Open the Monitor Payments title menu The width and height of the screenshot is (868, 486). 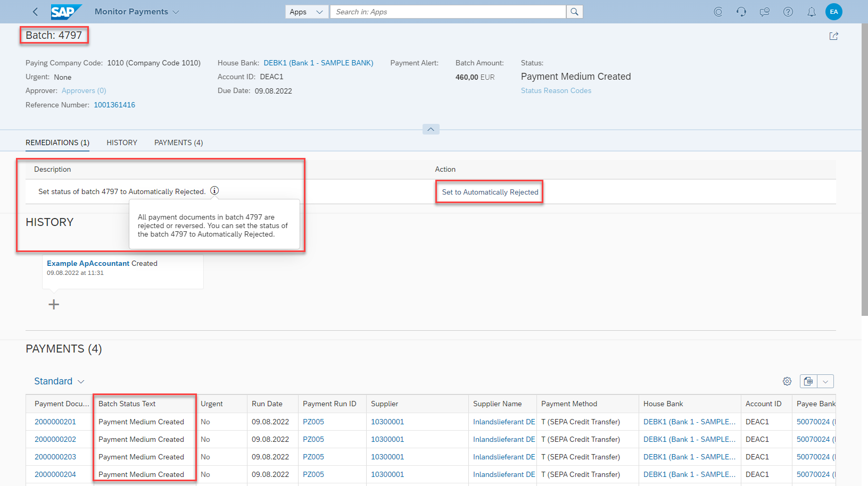coord(137,12)
